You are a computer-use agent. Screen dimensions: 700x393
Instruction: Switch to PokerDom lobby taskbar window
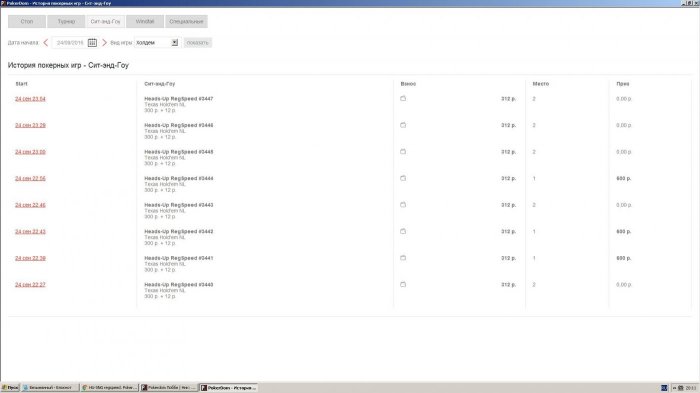[x=169, y=388]
